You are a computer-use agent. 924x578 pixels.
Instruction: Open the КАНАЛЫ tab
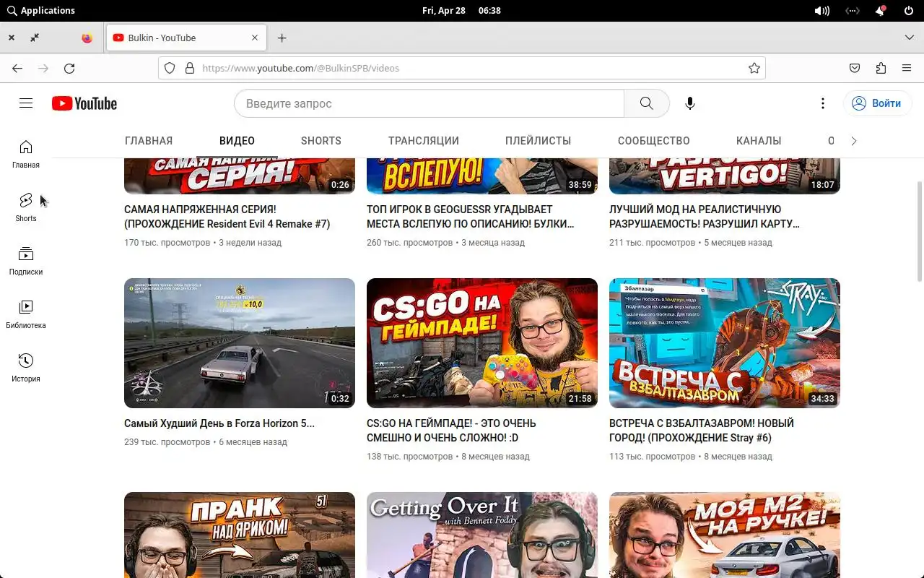point(759,141)
